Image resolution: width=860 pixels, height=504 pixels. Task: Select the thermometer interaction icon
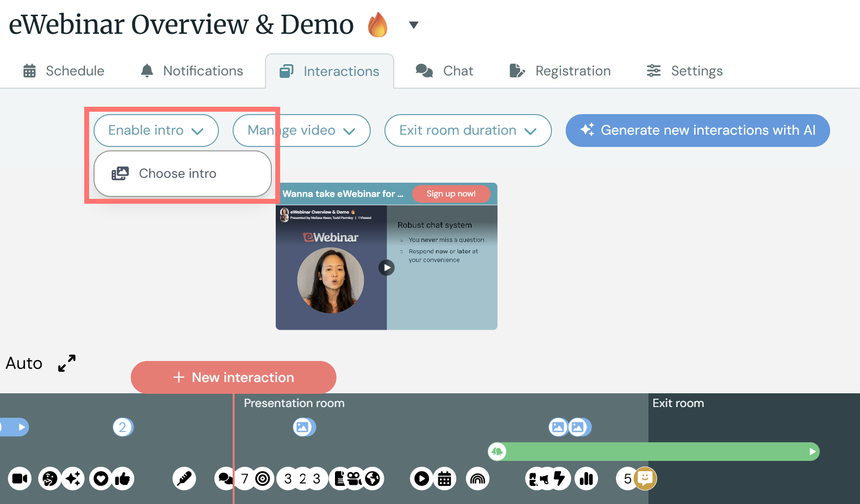184,479
